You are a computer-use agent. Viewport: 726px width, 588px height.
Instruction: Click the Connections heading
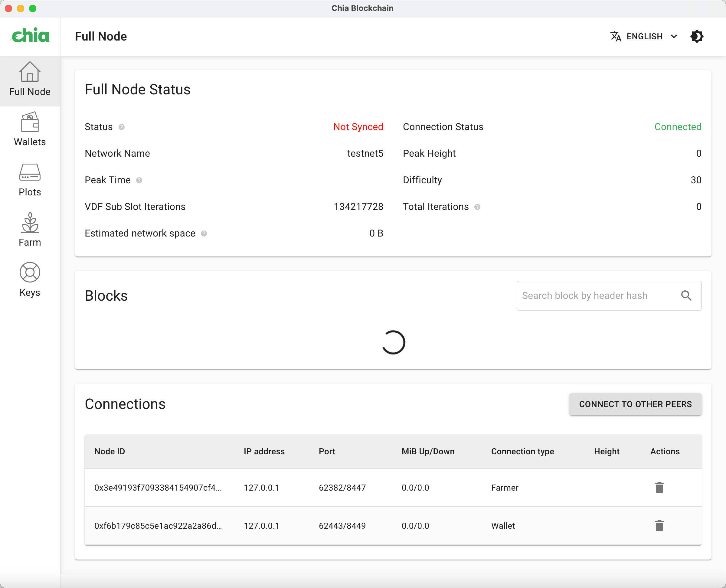125,404
